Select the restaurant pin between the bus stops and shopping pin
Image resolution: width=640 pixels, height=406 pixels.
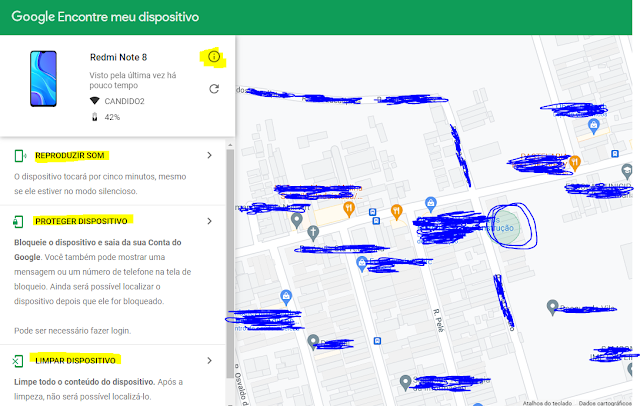point(396,212)
